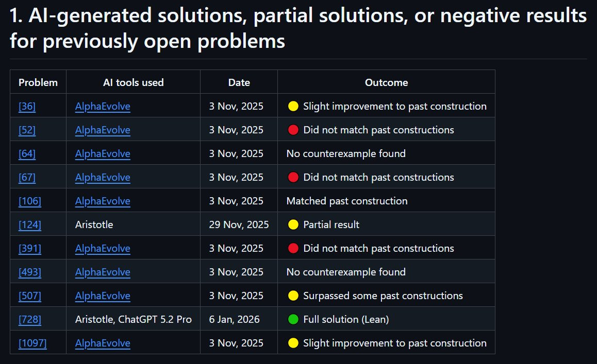Open problem [124] link
The width and height of the screenshot is (597, 364).
[x=30, y=224]
